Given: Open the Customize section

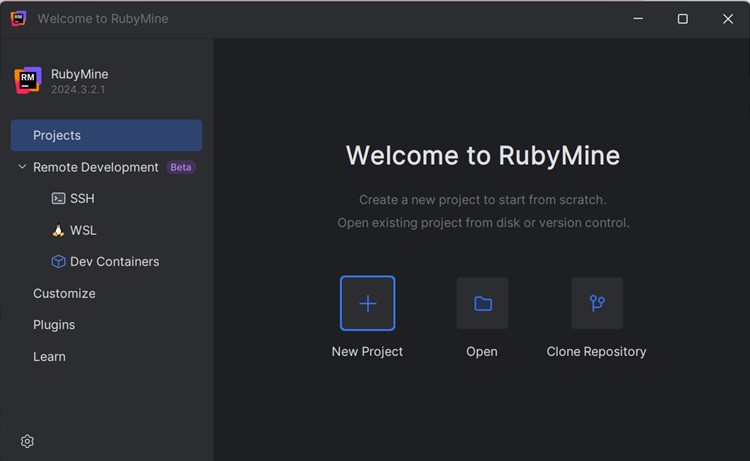Looking at the screenshot, I should tap(64, 293).
